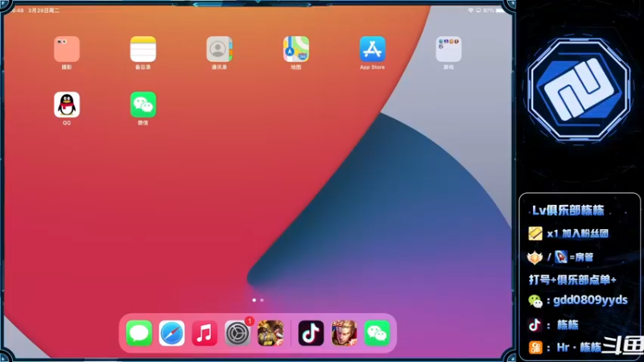The height and width of the screenshot is (362, 644).
Task: Launch the 5v5 Honor of Kings game
Action: (344, 333)
